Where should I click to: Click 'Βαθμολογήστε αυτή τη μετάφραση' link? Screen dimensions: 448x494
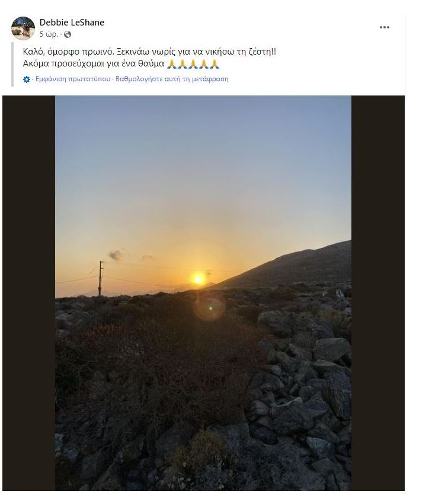click(x=172, y=79)
